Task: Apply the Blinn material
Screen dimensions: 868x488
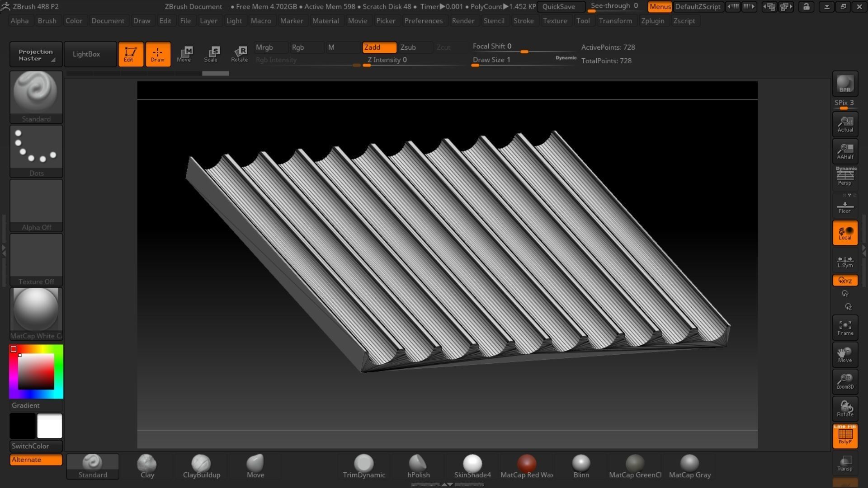Action: point(581,467)
